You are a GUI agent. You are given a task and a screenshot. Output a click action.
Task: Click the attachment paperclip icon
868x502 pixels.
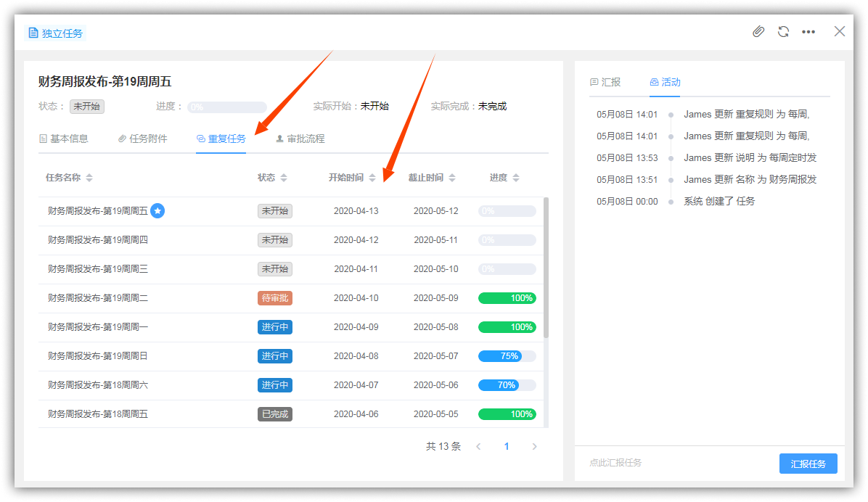tap(758, 32)
